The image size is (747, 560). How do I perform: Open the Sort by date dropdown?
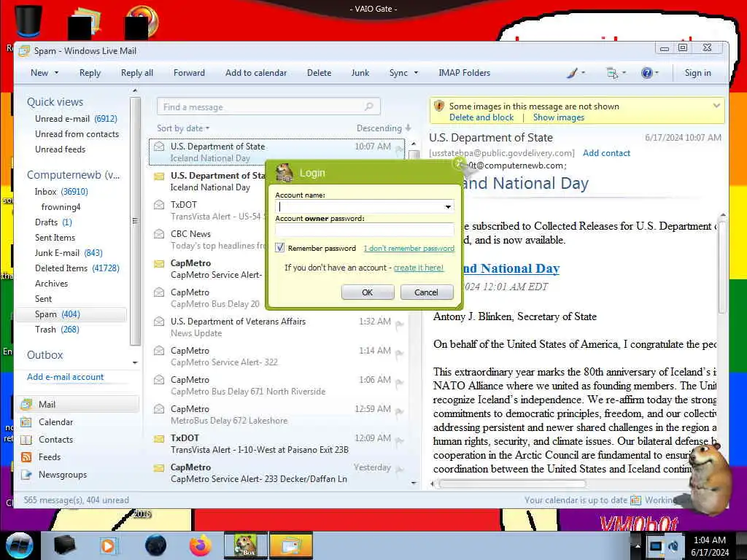point(183,128)
